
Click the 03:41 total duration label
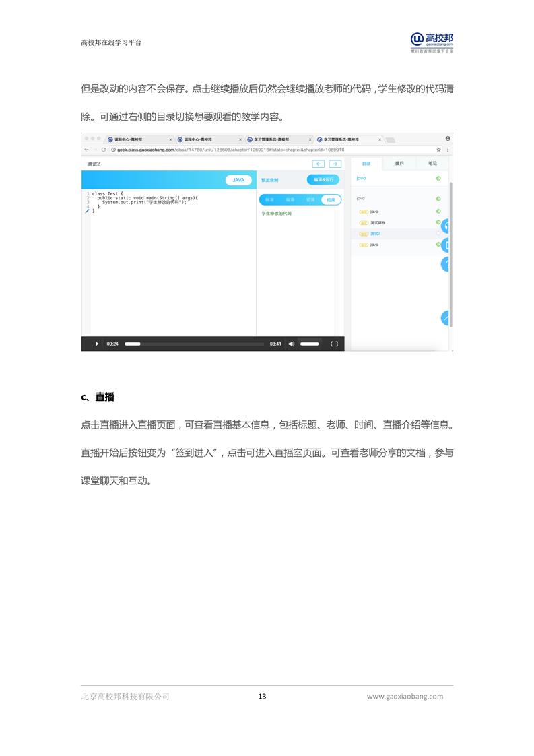275,344
